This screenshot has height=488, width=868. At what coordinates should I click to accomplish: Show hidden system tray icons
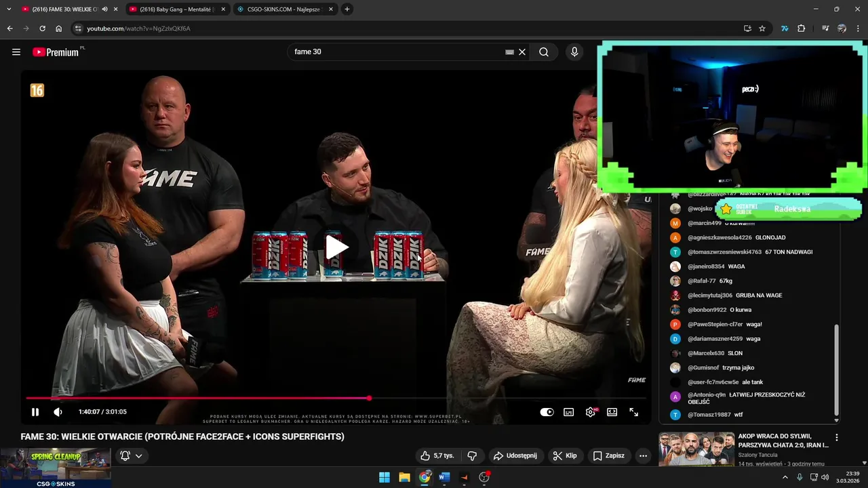coord(785,477)
